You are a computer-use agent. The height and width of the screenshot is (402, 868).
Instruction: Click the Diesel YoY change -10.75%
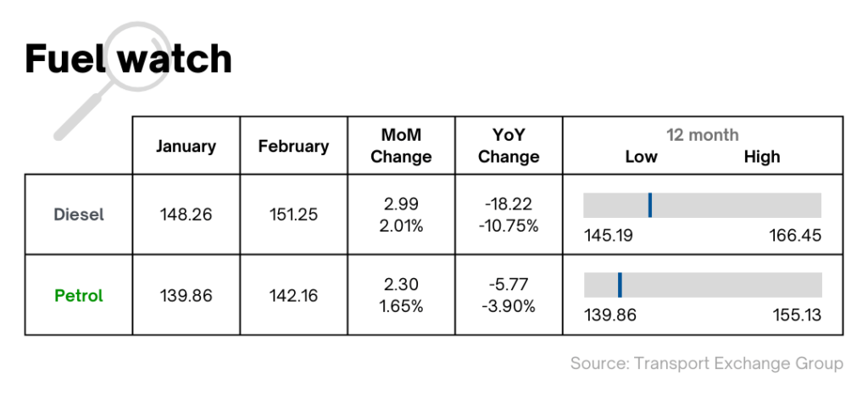[509, 226]
